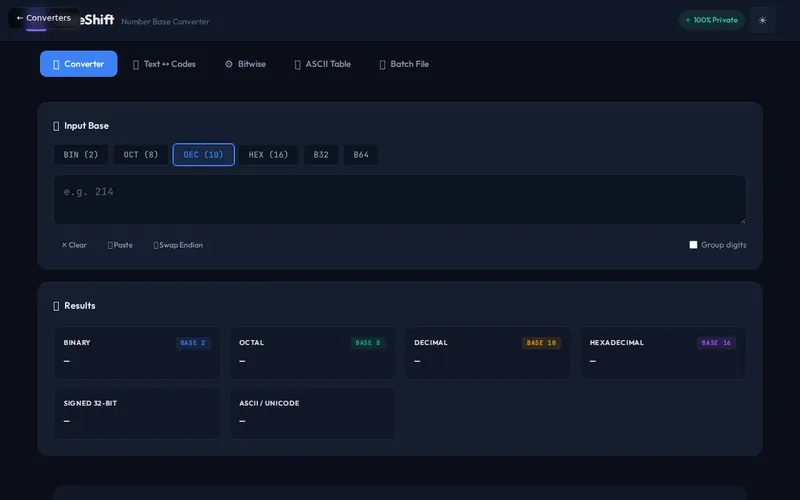The height and width of the screenshot is (500, 800).
Task: Switch to the Text ↔ Codes tab
Action: click(164, 64)
